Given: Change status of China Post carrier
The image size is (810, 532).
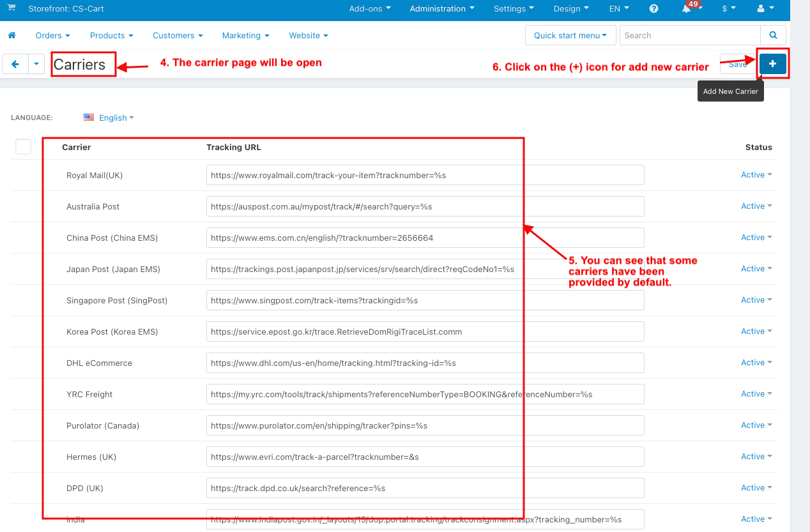Looking at the screenshot, I should pos(756,238).
